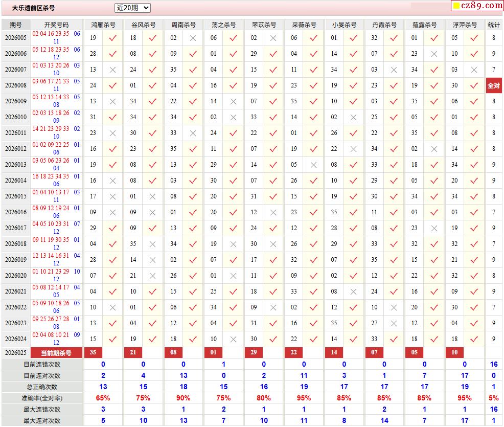Click the 最大连对次数 row label
This screenshot has height=427, width=504.
(42, 420)
